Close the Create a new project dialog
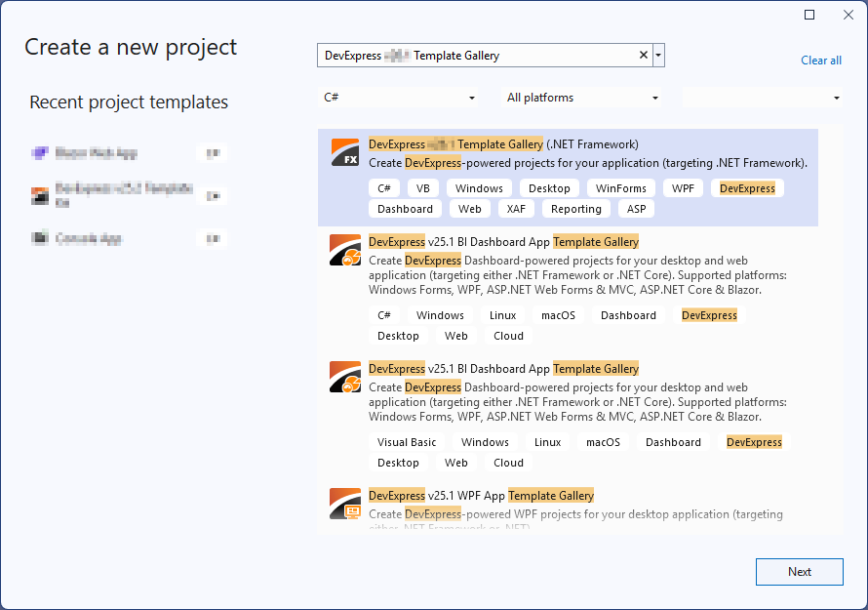 pyautogui.click(x=848, y=15)
